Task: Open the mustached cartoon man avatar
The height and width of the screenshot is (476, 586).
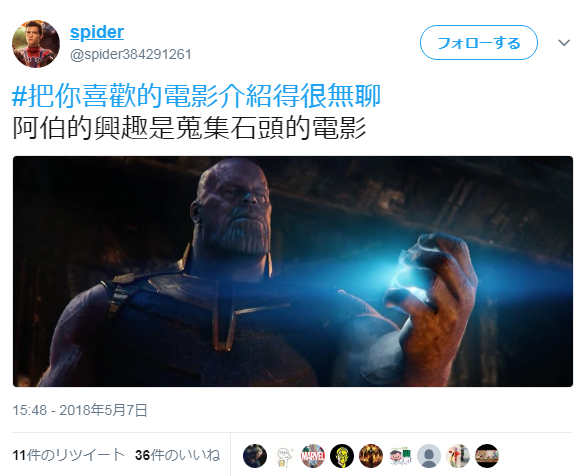Action: [400, 456]
